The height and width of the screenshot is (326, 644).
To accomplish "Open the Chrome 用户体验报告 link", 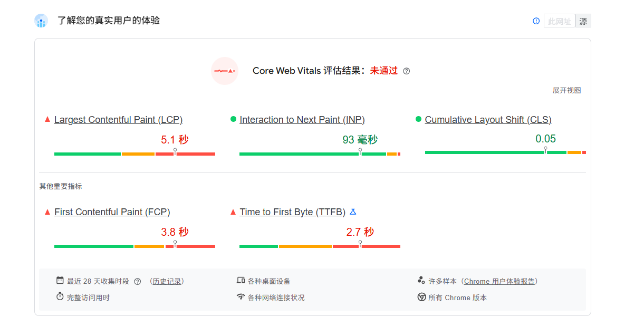I will (499, 281).
